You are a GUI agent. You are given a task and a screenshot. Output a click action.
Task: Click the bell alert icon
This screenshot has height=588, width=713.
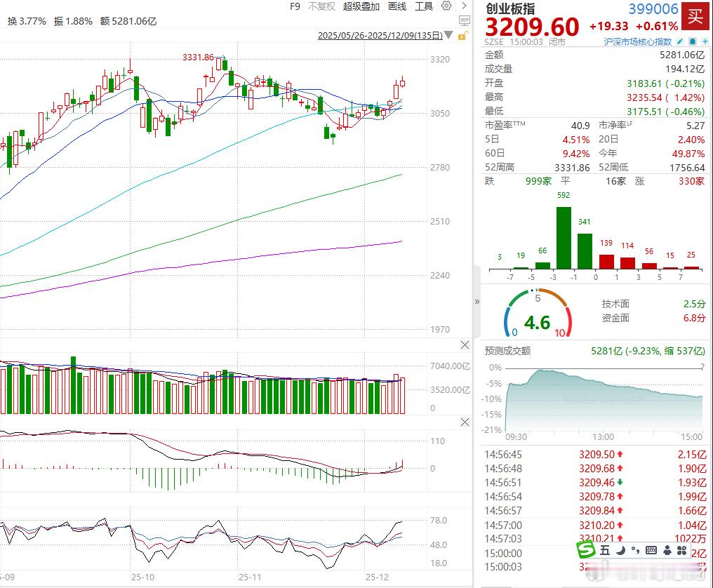[x=693, y=41]
